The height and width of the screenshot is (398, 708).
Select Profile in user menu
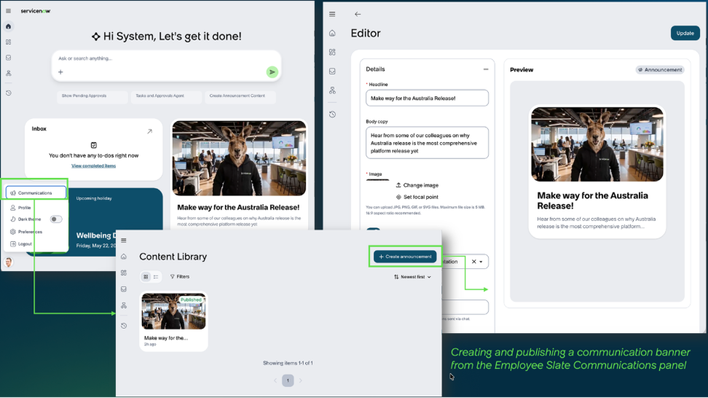[21, 208]
